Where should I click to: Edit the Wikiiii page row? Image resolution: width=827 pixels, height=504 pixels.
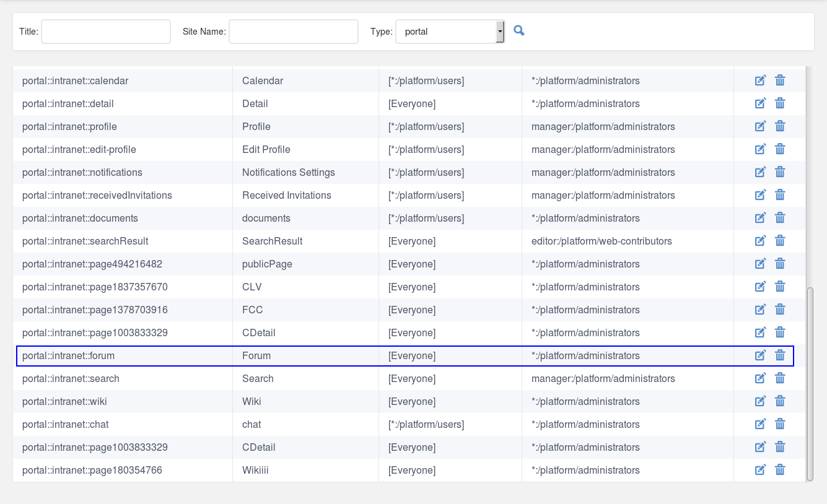pyautogui.click(x=760, y=470)
